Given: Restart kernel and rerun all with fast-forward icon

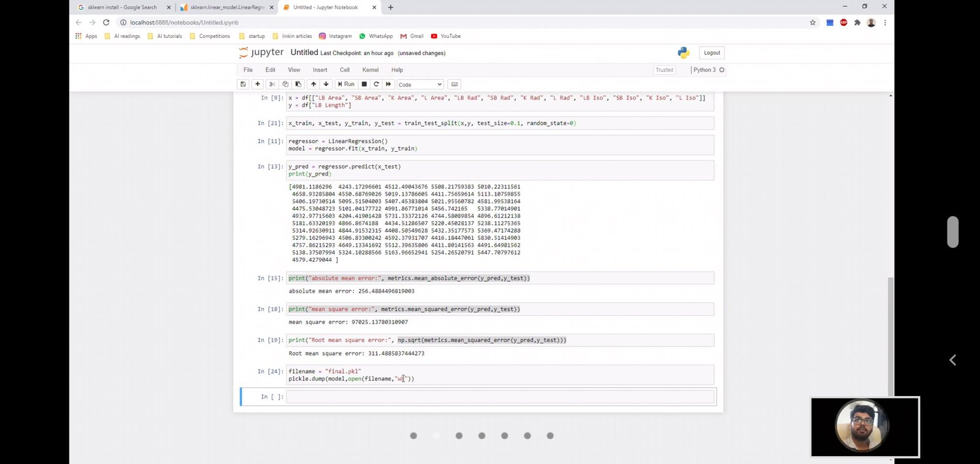Looking at the screenshot, I should click(388, 84).
